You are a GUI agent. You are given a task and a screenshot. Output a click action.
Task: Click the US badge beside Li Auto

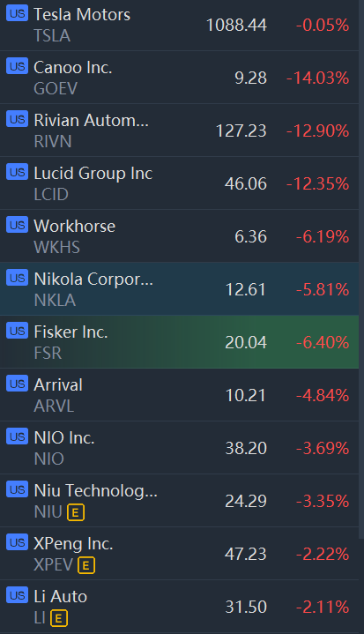click(17, 595)
